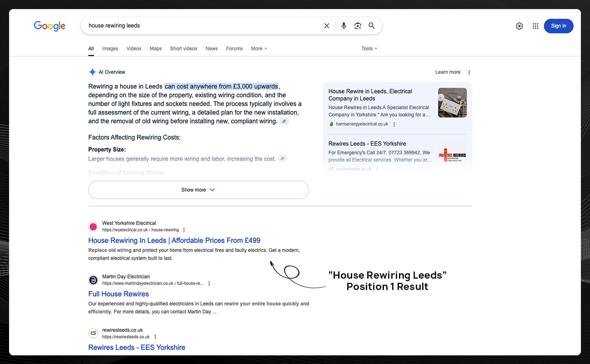Click the Google logo
The height and width of the screenshot is (364, 590).
pyautogui.click(x=49, y=26)
